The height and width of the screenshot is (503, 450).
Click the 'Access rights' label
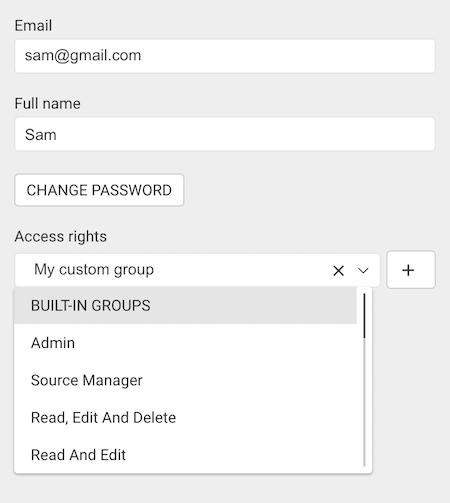pyautogui.click(x=60, y=236)
